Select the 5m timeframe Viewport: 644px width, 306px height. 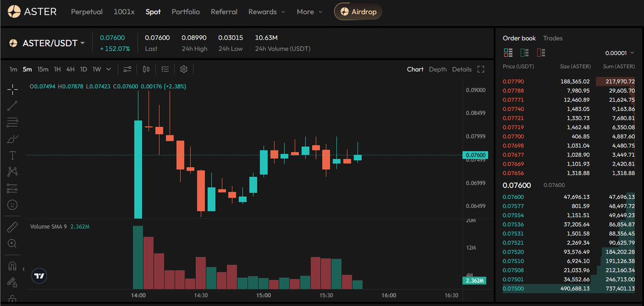click(x=27, y=69)
